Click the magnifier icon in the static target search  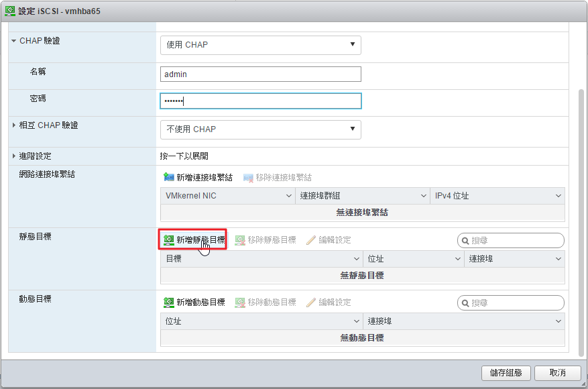click(x=465, y=241)
